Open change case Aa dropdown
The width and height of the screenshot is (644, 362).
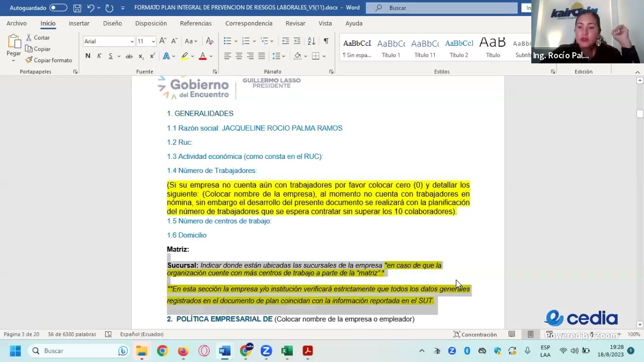click(191, 41)
